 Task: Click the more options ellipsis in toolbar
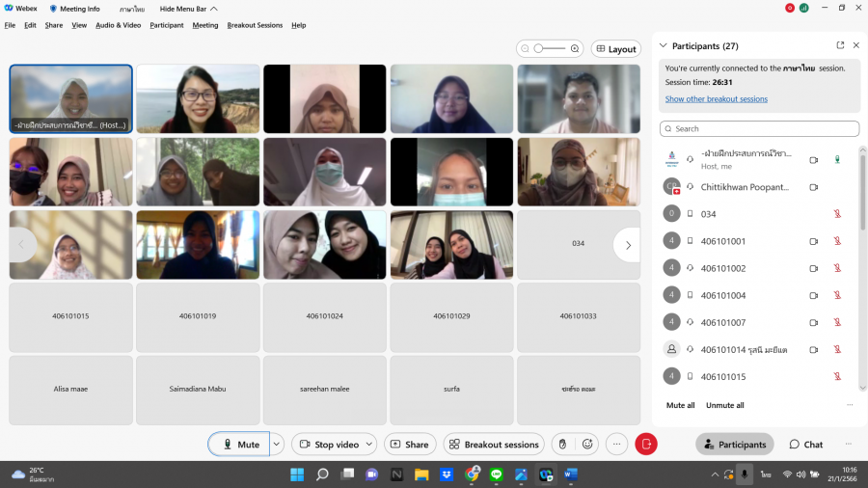(x=617, y=445)
